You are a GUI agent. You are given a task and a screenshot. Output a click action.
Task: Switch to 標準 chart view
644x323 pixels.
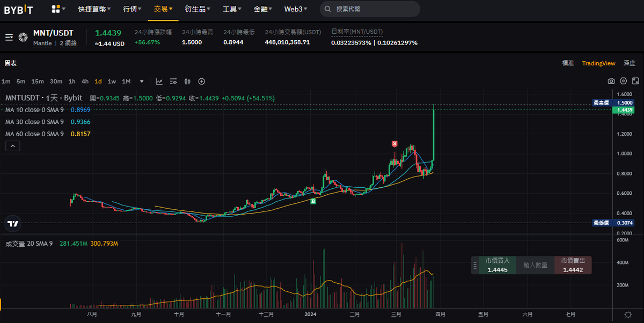pyautogui.click(x=568, y=63)
